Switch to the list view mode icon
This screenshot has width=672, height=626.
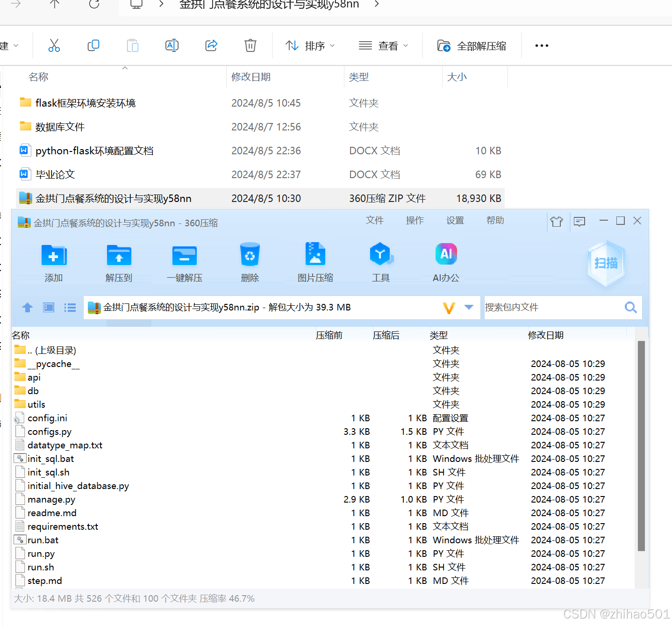point(70,308)
